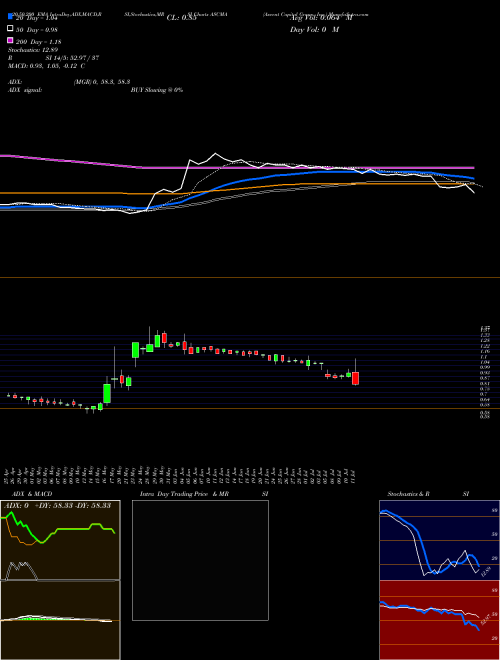The height and width of the screenshot is (660, 500).
Task: Click the last red candlestick on the price chart
Action: tap(356, 378)
